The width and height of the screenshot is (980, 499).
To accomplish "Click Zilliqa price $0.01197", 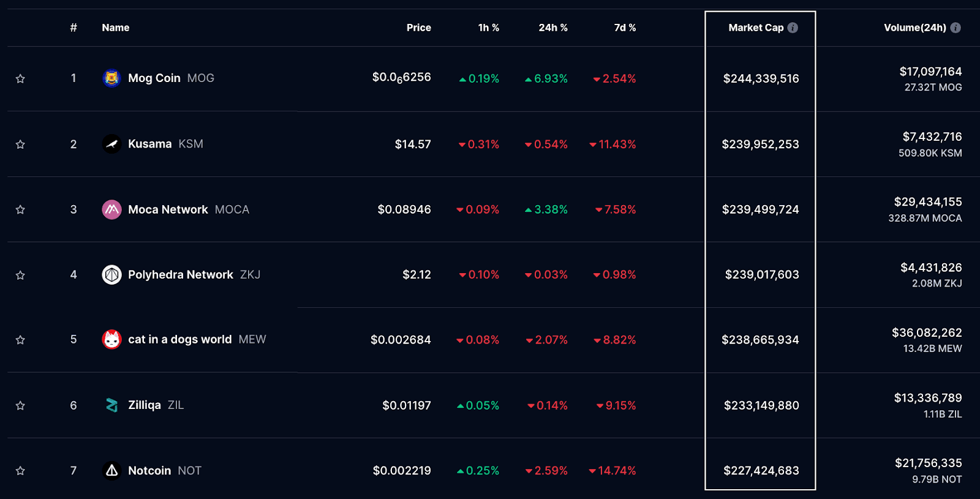I will (407, 405).
